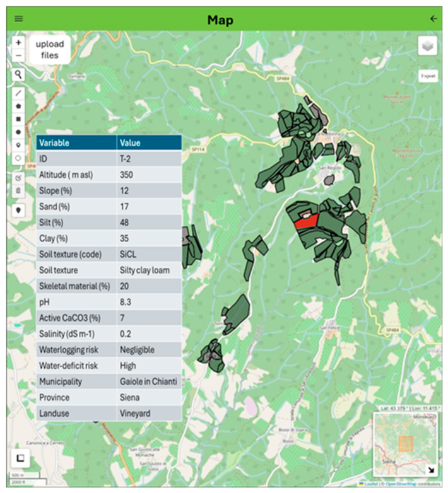Viewport: 448px width, 493px height.
Task: Select the draw circle tool
Action: 18,132
